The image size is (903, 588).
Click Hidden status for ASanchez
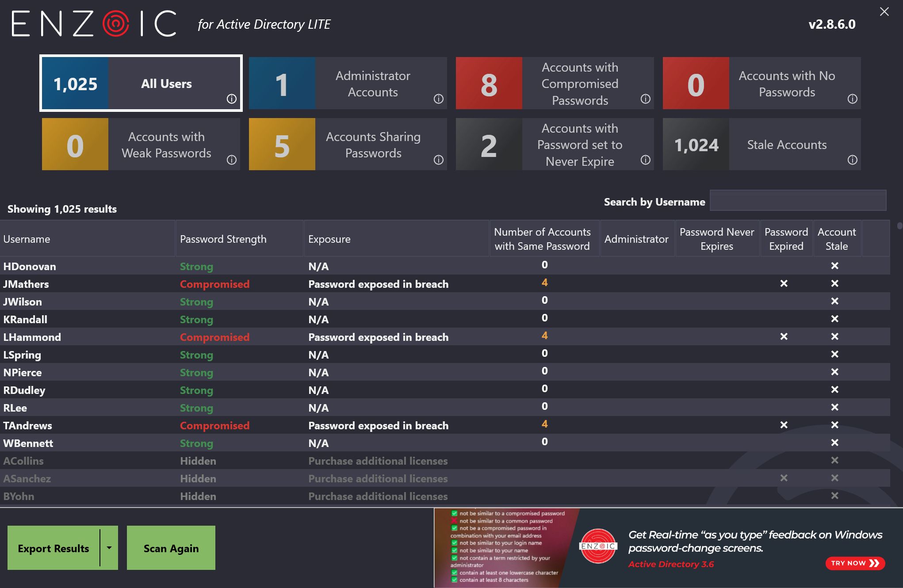198,478
